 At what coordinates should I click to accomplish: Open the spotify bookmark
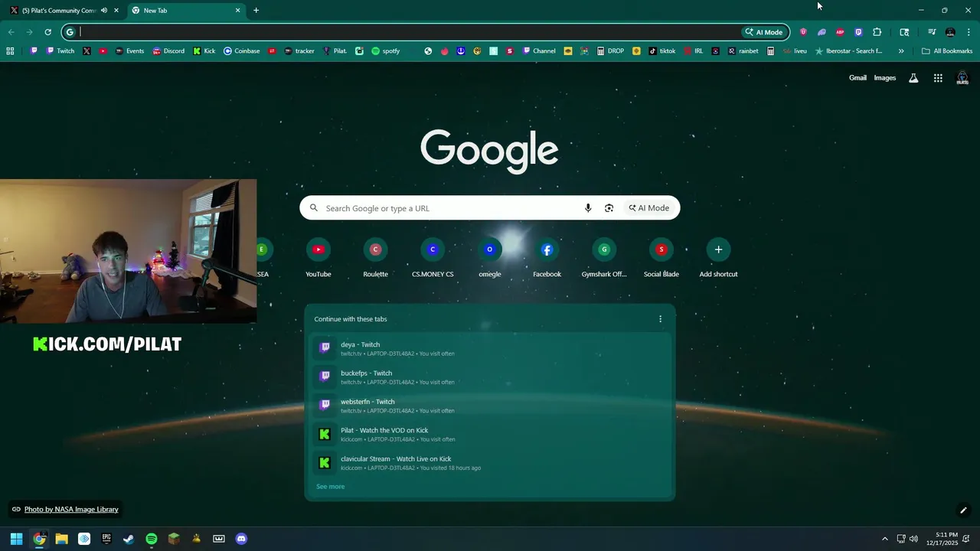385,51
